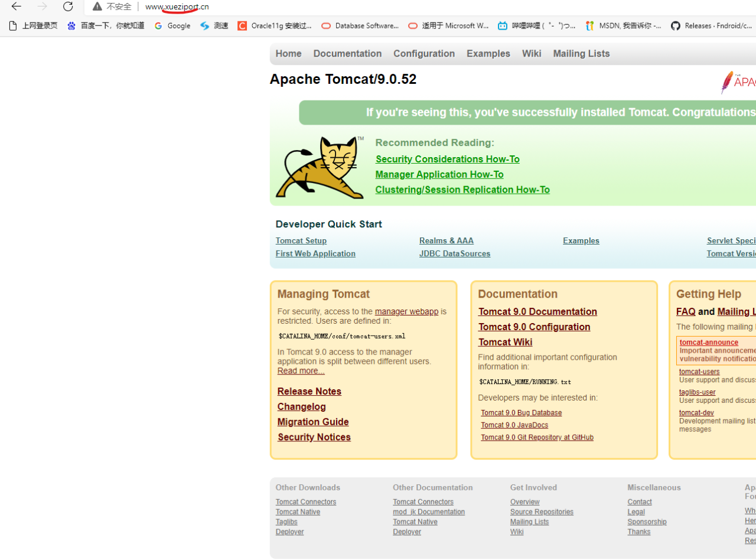Open Manager Application How-To link

[x=439, y=174]
